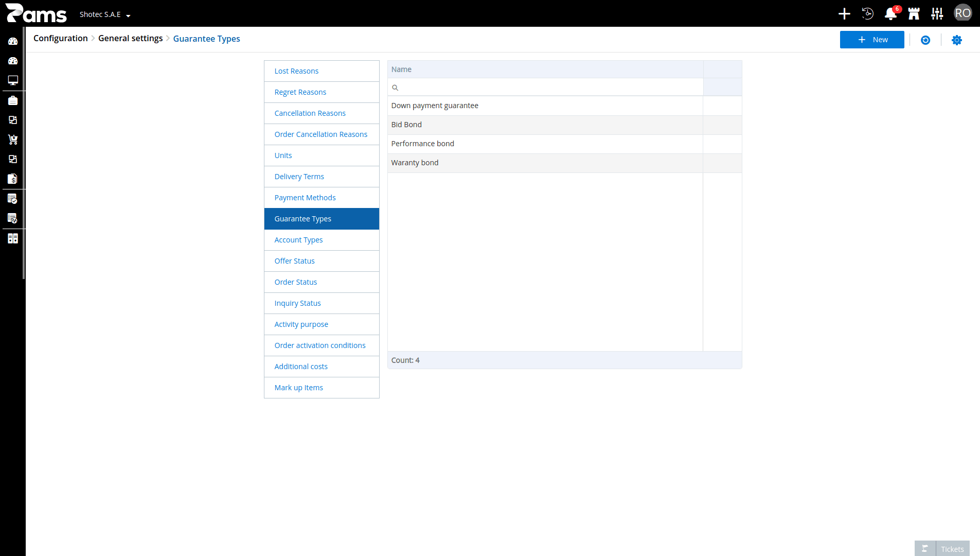Open the Tickets button
This screenshot has width=980, height=556.
tap(942, 549)
